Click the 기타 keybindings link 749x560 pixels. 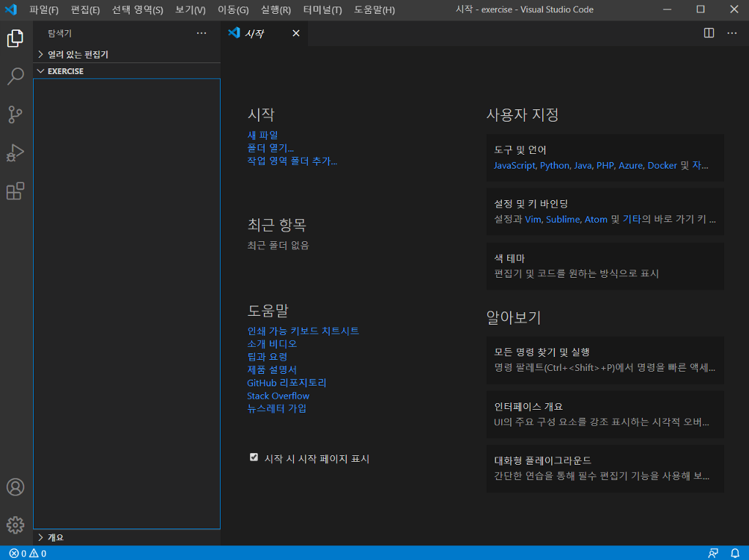pos(632,219)
